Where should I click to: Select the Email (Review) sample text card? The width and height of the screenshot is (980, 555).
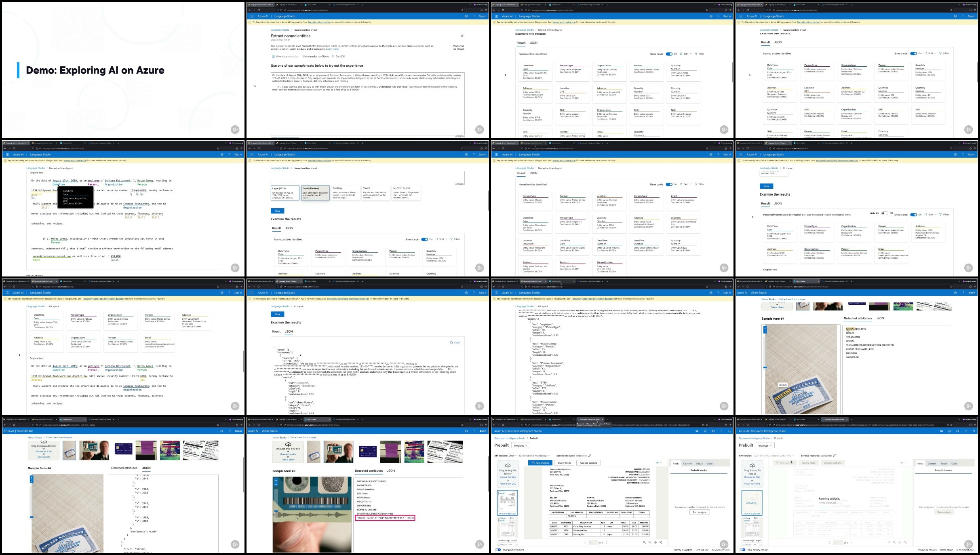click(x=316, y=193)
